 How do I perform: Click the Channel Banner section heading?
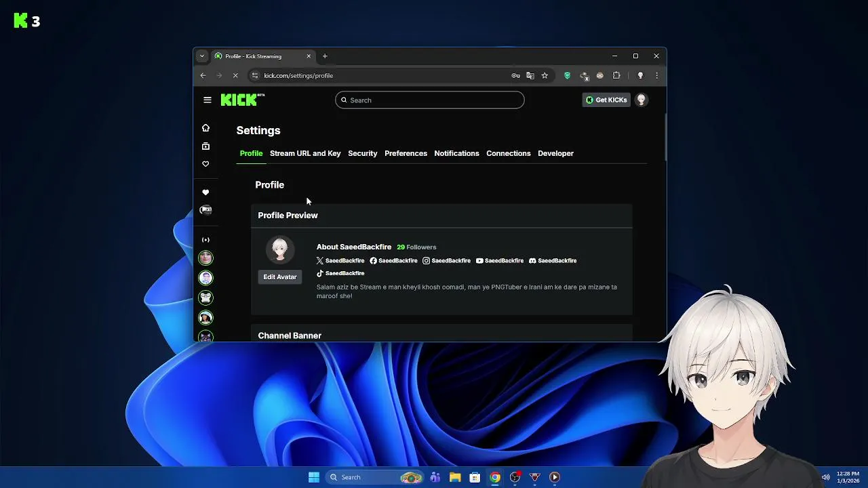(x=290, y=335)
